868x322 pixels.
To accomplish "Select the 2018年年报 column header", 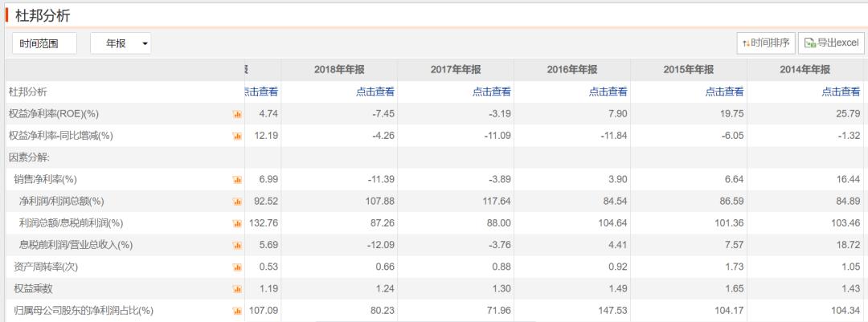I will point(339,69).
